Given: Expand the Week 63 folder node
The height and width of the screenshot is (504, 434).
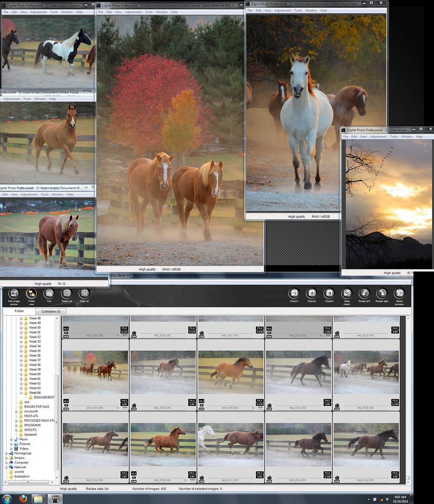Looking at the screenshot, I should coord(21,388).
